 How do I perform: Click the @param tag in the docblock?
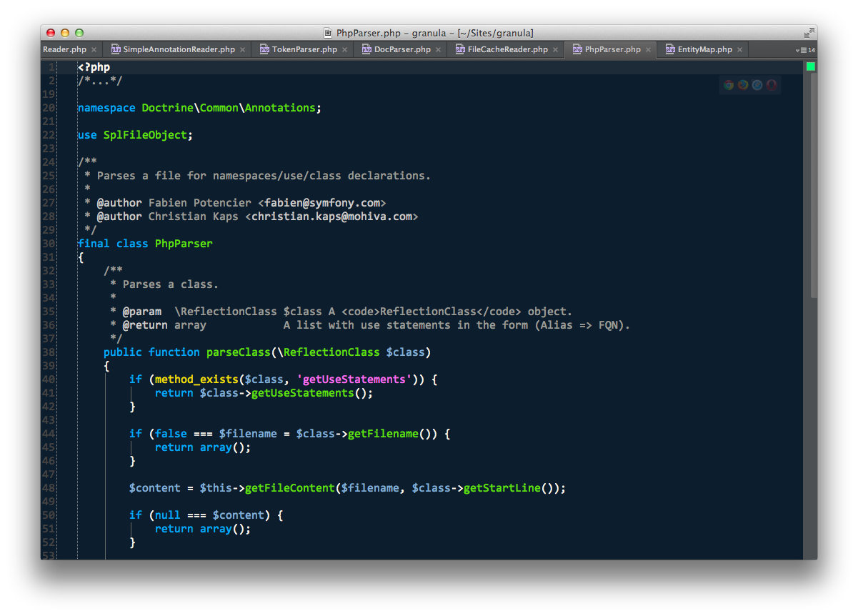[142, 312]
